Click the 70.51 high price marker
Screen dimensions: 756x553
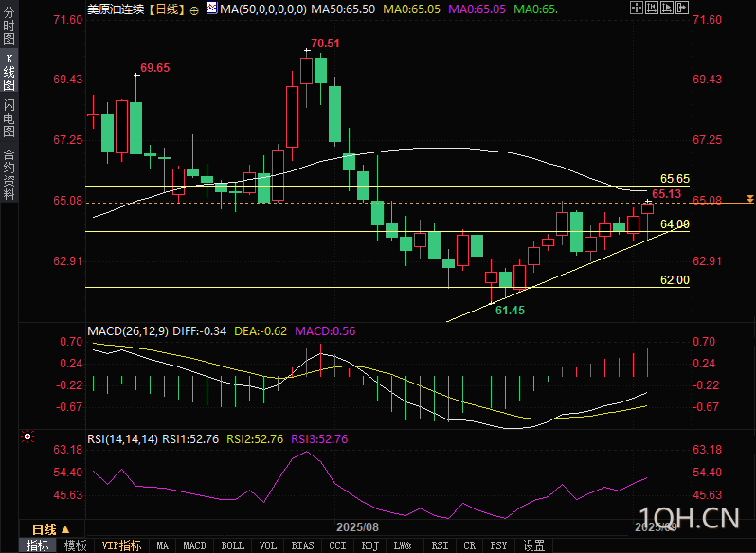click(325, 44)
